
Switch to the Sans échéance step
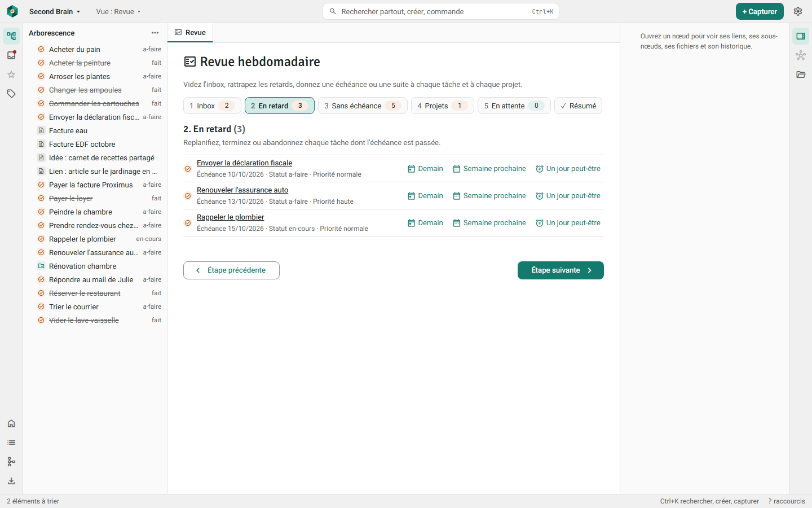tap(363, 106)
